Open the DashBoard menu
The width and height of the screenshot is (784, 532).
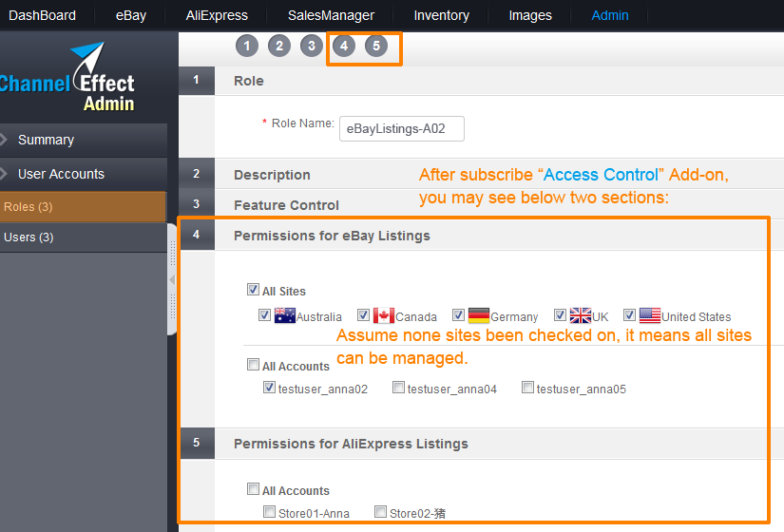coord(43,15)
